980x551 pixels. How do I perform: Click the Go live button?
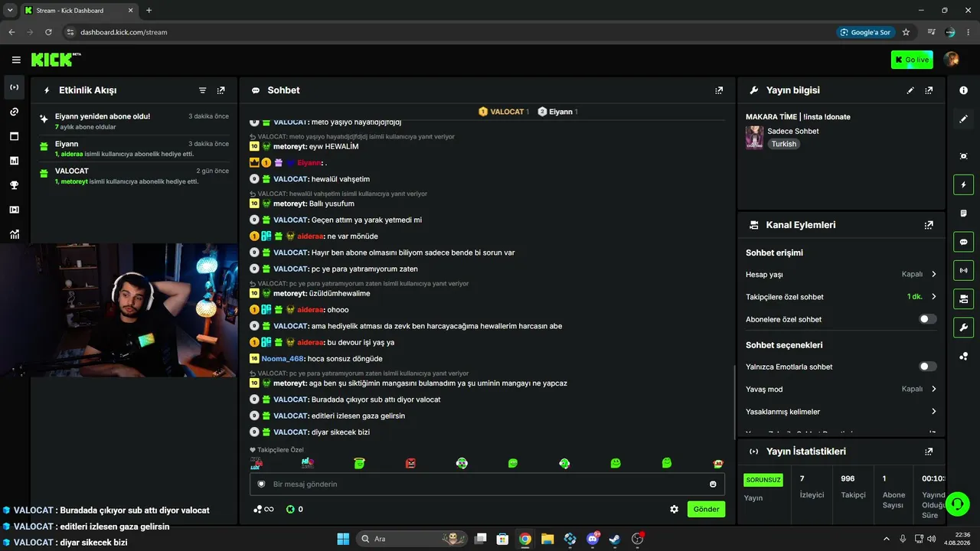click(x=912, y=60)
